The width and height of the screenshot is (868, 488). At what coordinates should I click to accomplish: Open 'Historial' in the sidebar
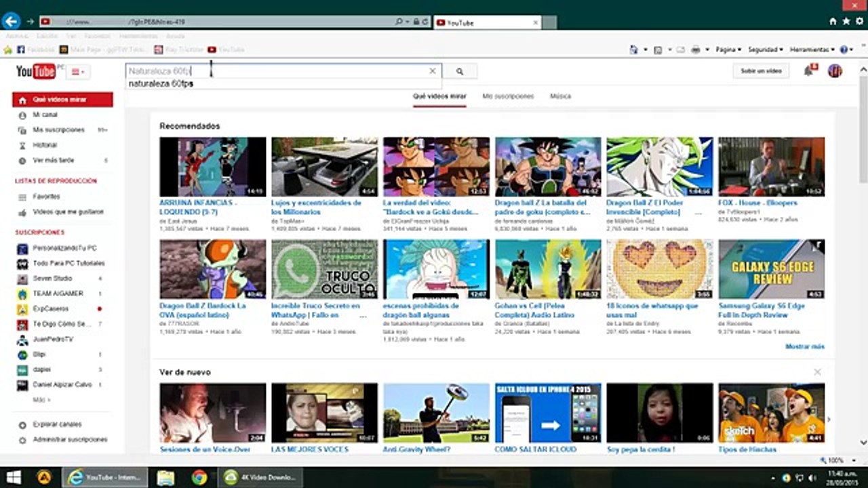[45, 145]
